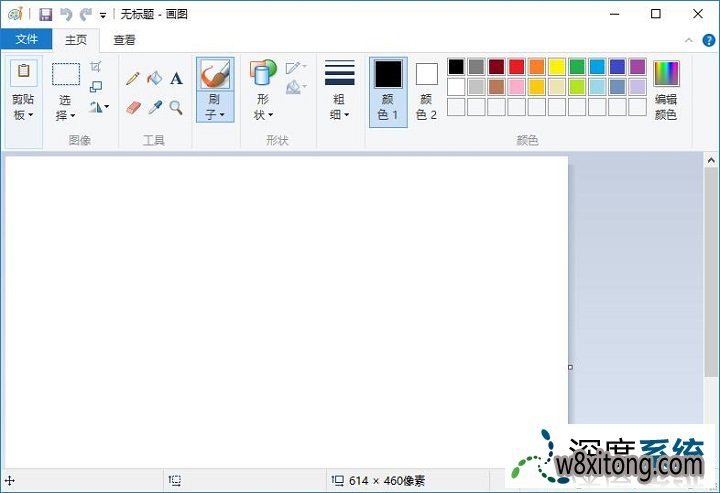Viewport: 720px width, 493px height.
Task: Click the Resize icon in Image group
Action: pyautogui.click(x=96, y=87)
